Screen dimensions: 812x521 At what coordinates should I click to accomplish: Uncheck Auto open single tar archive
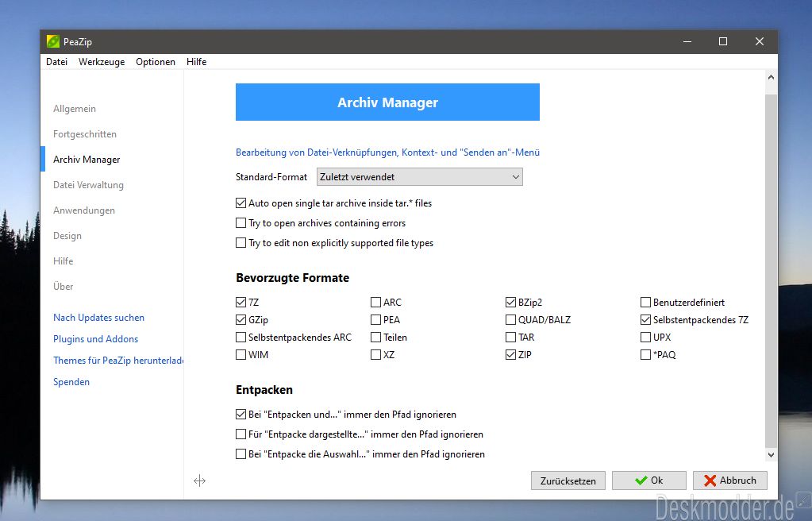(x=241, y=203)
